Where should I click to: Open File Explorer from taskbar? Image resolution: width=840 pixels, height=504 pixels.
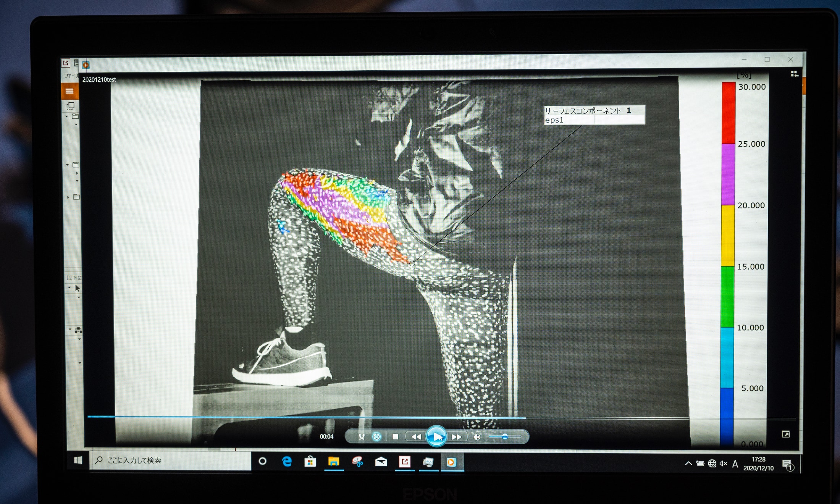[334, 462]
